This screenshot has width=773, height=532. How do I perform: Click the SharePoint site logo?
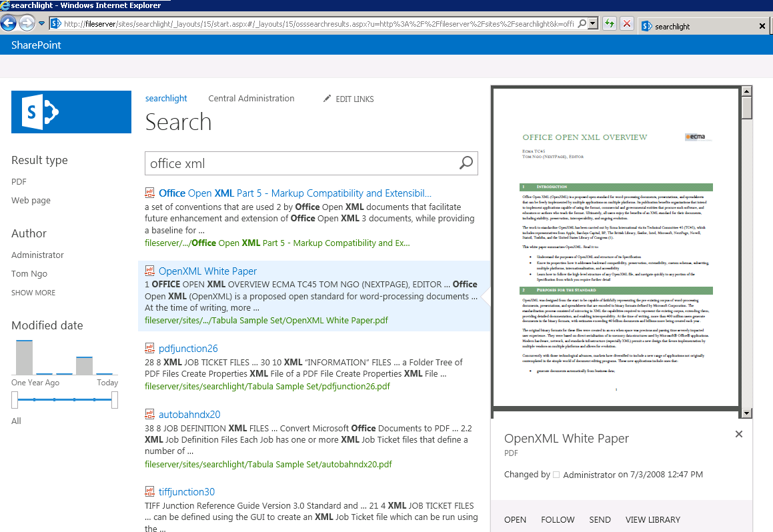pyautogui.click(x=71, y=112)
